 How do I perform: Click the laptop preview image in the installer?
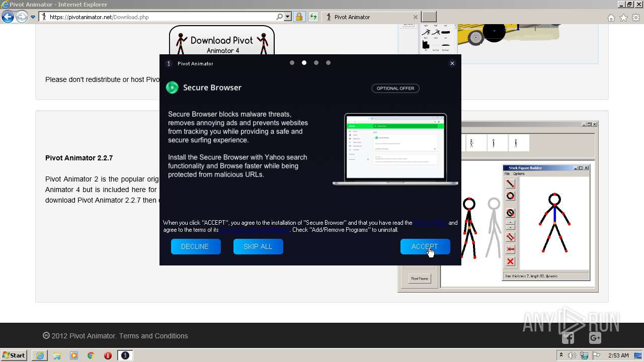click(x=395, y=149)
